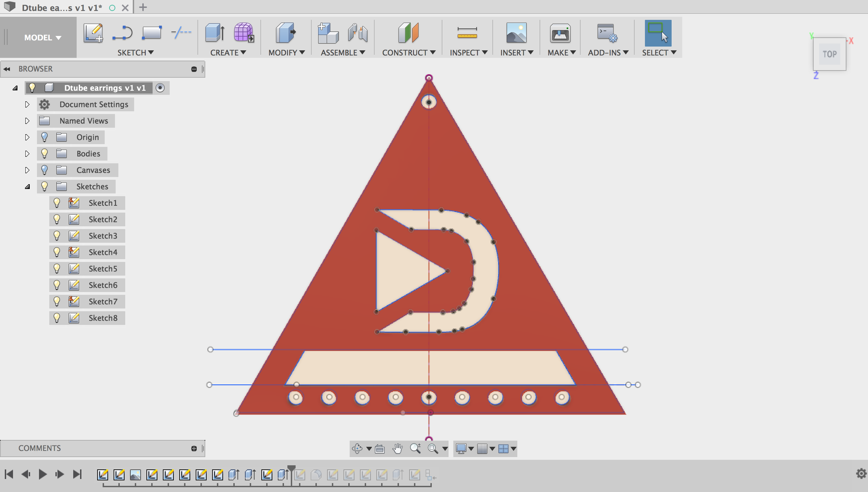The height and width of the screenshot is (492, 868).
Task: Jump to timeline beginning
Action: point(9,474)
